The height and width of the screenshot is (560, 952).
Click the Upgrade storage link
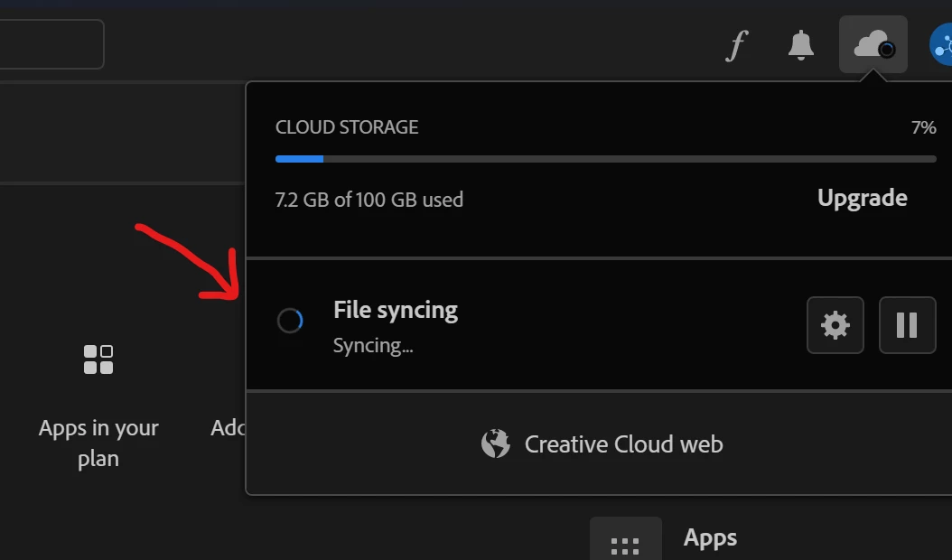click(863, 198)
